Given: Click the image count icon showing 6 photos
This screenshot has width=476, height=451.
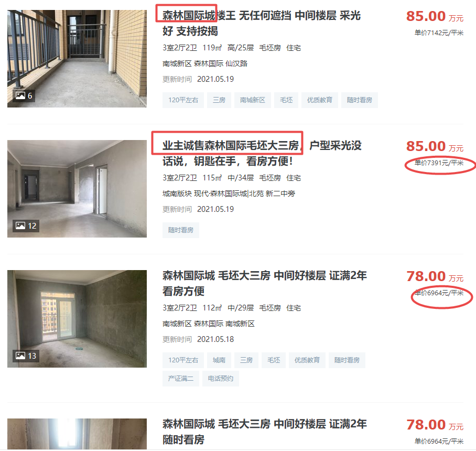Looking at the screenshot, I should 24,95.
